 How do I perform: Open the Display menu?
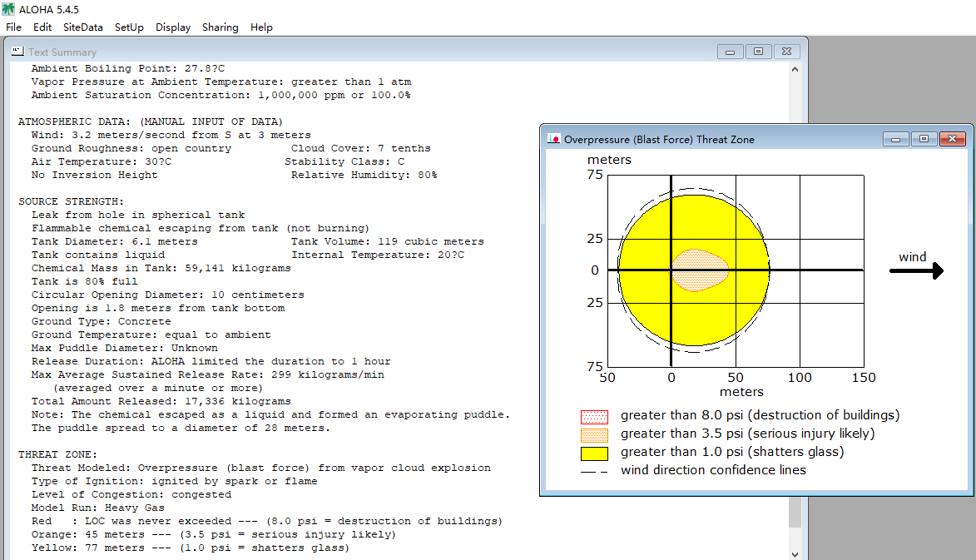pyautogui.click(x=173, y=27)
